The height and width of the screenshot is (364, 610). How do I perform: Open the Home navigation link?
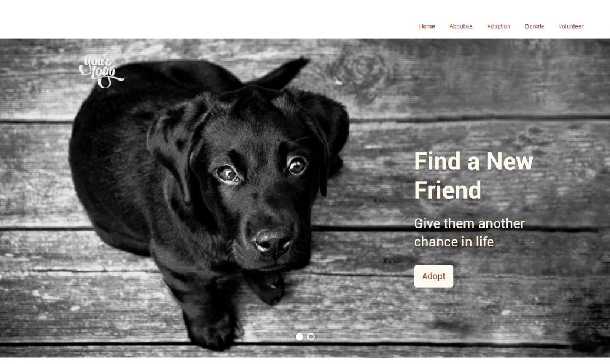click(427, 26)
